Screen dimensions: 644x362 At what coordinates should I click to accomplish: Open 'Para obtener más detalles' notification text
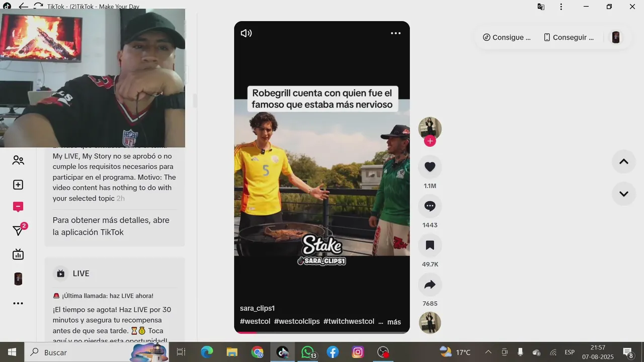point(111,226)
